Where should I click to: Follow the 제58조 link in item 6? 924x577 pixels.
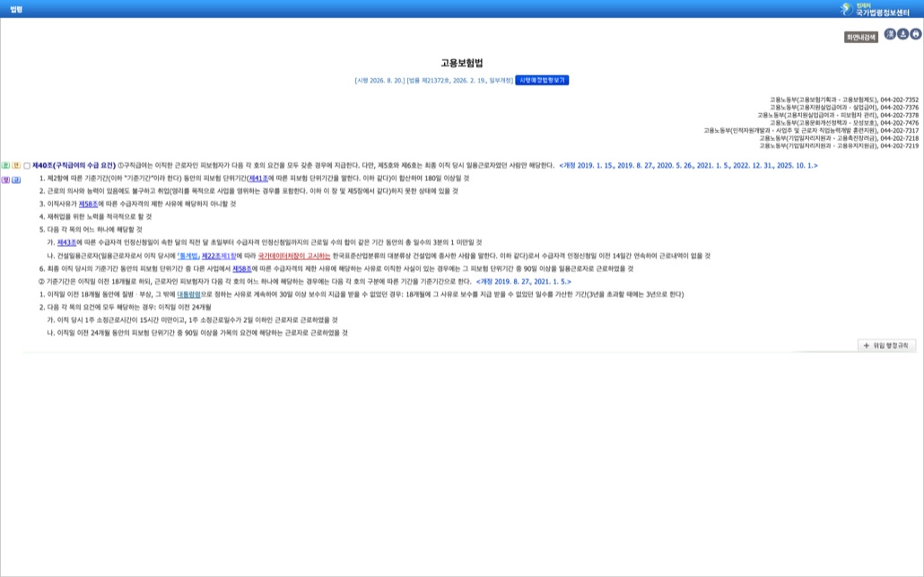[241, 268]
